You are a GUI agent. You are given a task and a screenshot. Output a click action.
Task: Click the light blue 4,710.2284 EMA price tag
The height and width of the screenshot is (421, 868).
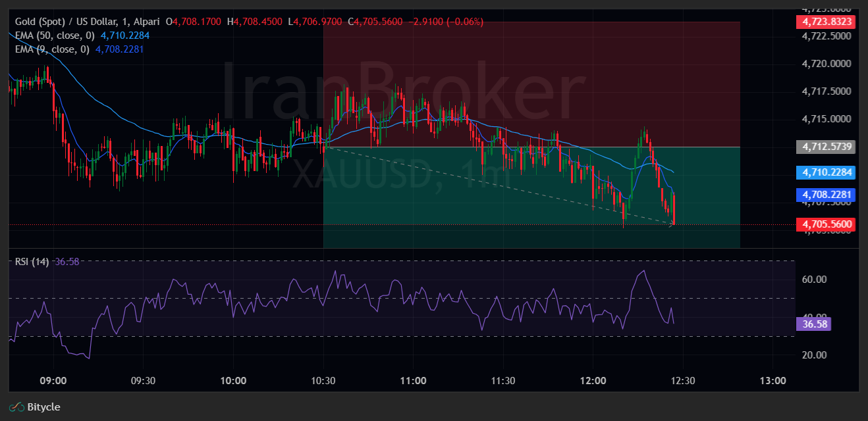click(x=826, y=173)
